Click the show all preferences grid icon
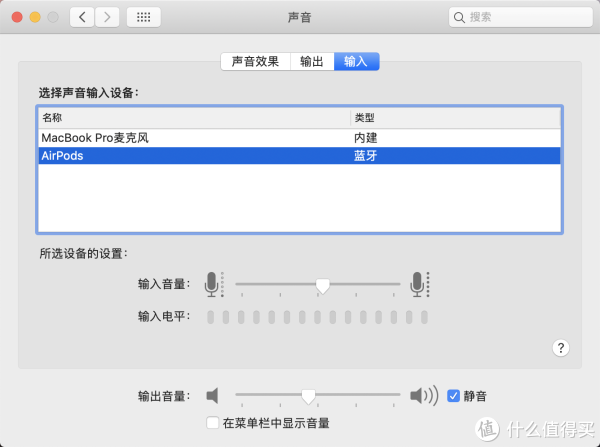This screenshot has height=447, width=600. pos(144,17)
